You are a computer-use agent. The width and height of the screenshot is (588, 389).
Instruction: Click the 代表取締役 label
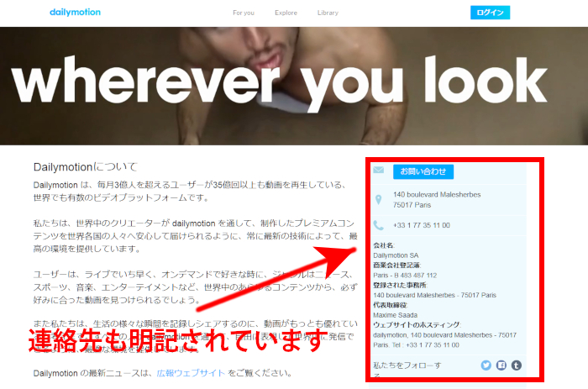click(x=391, y=305)
